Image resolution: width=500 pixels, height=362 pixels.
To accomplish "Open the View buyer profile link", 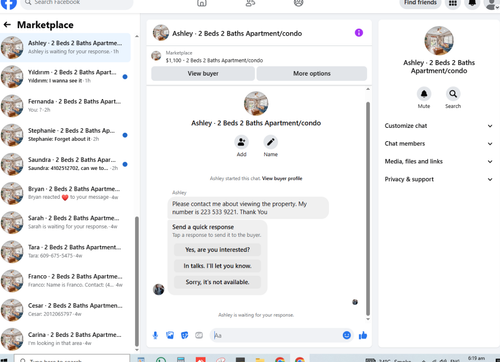I will (x=282, y=178).
